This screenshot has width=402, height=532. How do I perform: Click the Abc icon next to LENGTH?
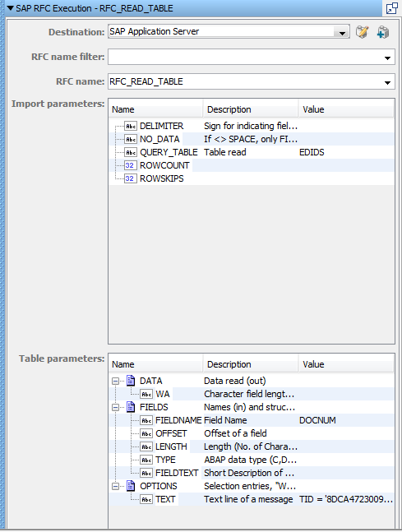point(146,447)
